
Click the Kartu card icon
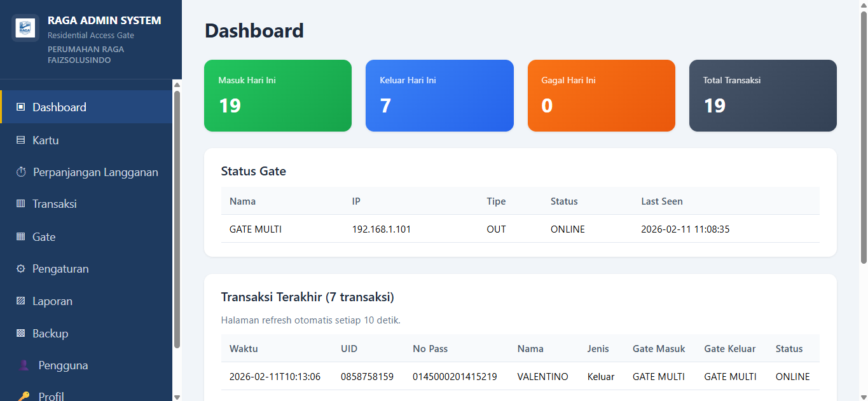pyautogui.click(x=20, y=140)
